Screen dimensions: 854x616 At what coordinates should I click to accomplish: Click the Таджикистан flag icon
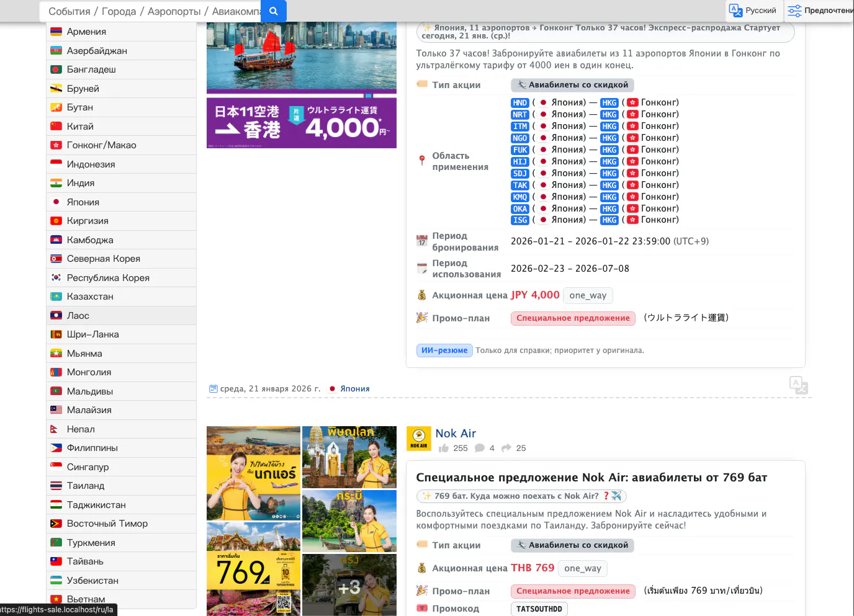click(x=56, y=505)
